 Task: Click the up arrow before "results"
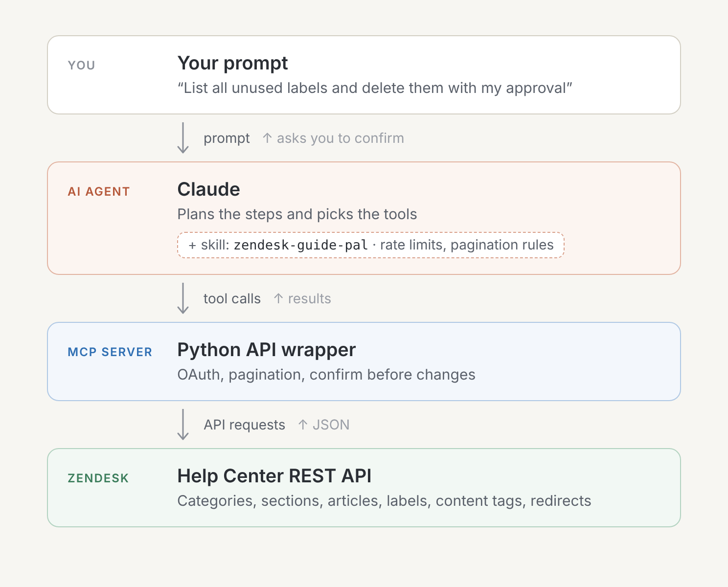278,298
